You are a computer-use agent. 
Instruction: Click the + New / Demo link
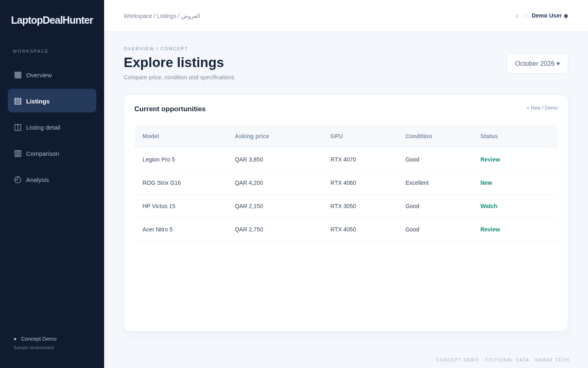(542, 108)
